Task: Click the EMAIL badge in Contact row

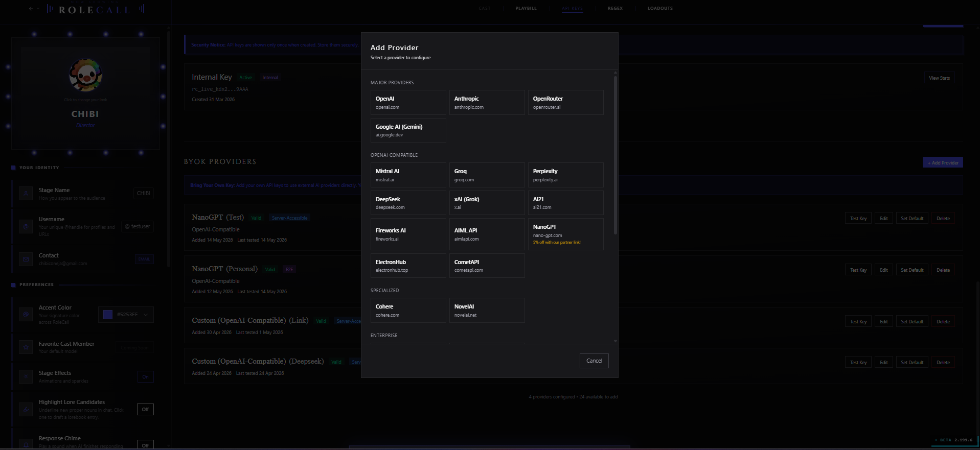Action: click(144, 259)
